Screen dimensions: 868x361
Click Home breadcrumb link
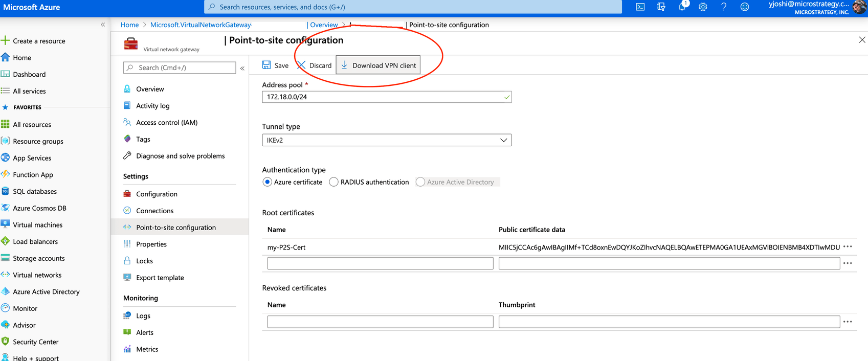(129, 25)
